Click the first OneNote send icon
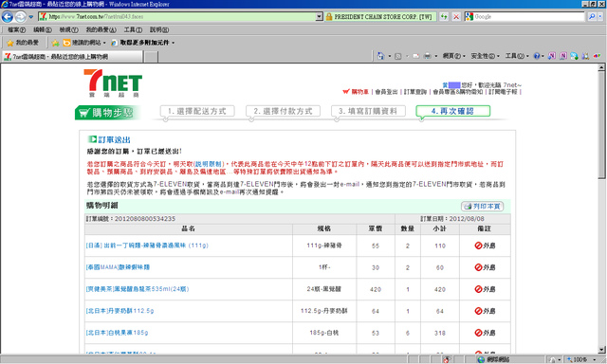 coord(552,56)
